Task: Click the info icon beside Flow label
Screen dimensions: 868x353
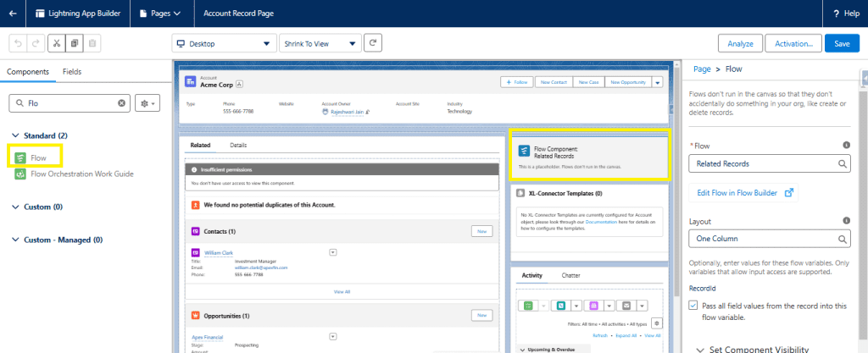Action: (x=846, y=146)
